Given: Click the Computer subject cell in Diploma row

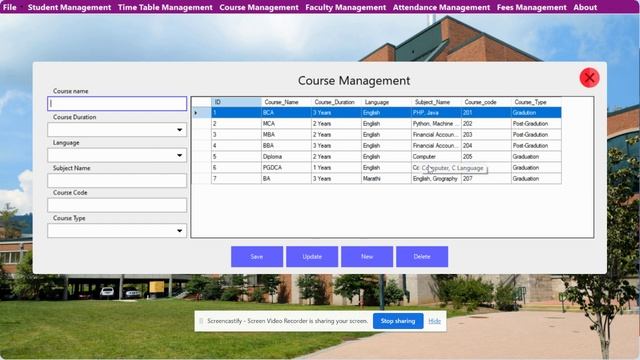Looking at the screenshot, I should [436, 157].
